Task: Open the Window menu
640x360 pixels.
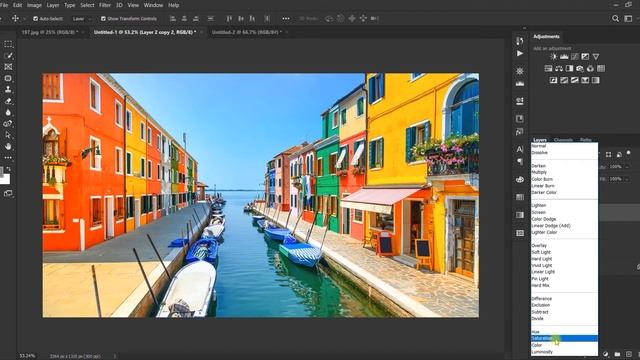Action: (x=153, y=5)
